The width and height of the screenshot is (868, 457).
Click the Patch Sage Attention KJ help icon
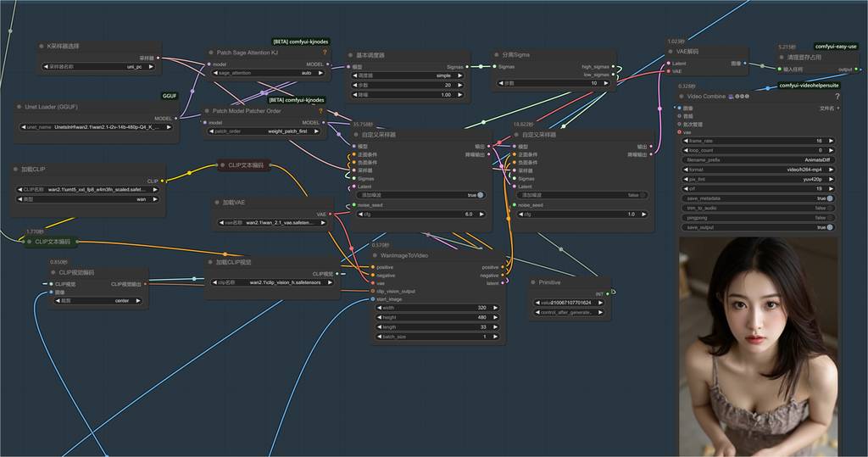click(324, 53)
